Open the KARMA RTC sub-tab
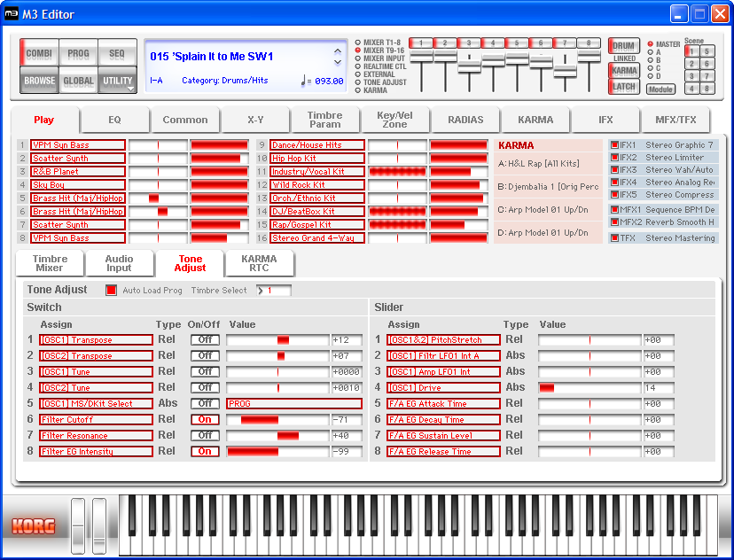 coord(259,263)
